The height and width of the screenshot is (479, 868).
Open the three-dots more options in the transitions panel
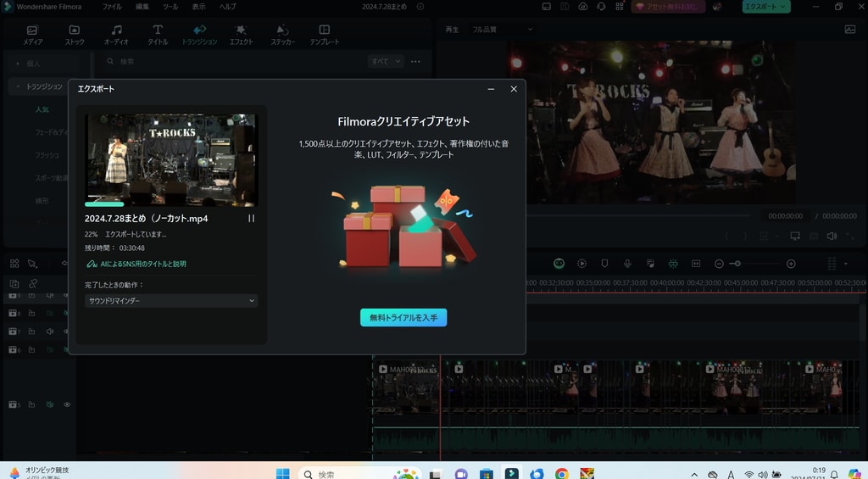(415, 62)
